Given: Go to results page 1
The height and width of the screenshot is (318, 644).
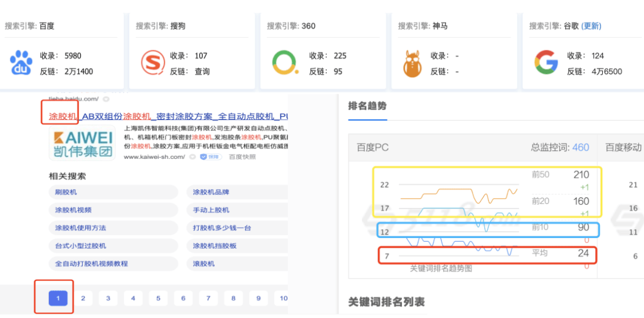Looking at the screenshot, I should pyautogui.click(x=58, y=298).
